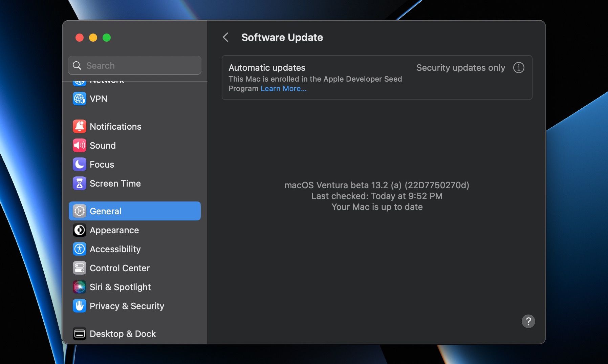Click the Notifications bell icon

tap(80, 127)
